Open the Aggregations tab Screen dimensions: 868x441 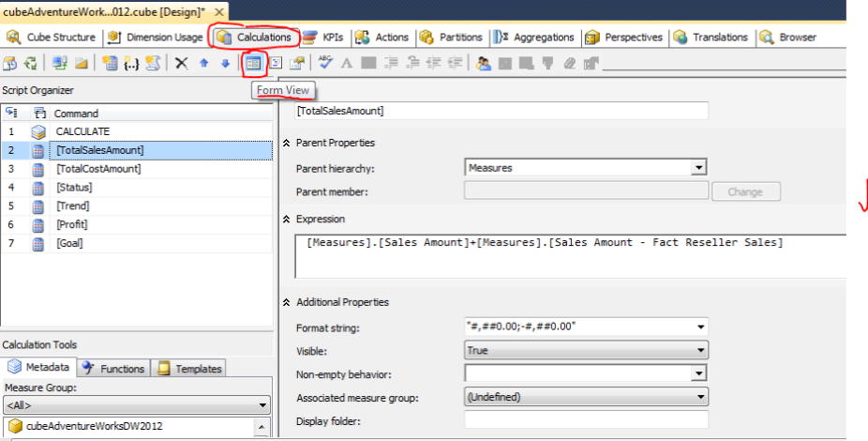[534, 38]
